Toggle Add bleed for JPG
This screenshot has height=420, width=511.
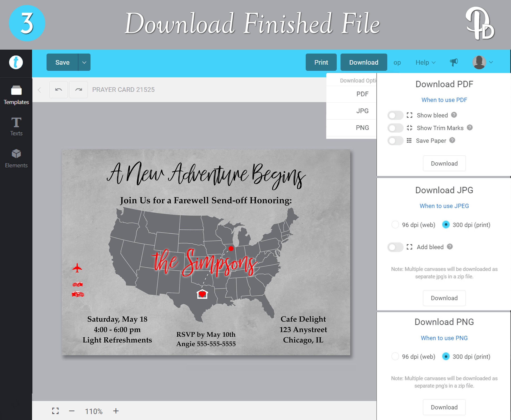tap(395, 247)
